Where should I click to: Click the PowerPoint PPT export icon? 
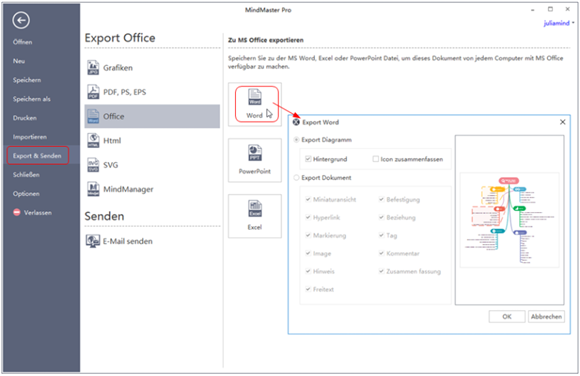click(x=254, y=153)
